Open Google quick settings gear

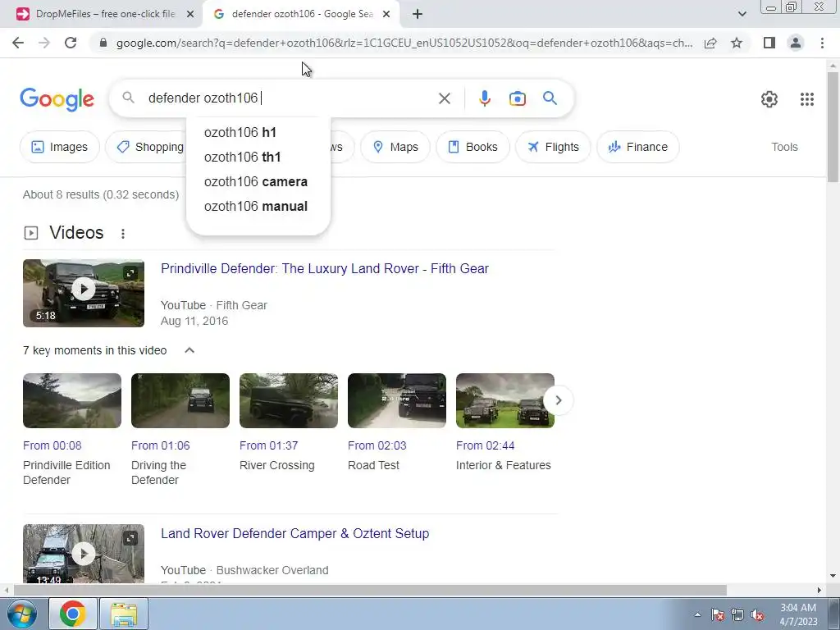pos(769,99)
